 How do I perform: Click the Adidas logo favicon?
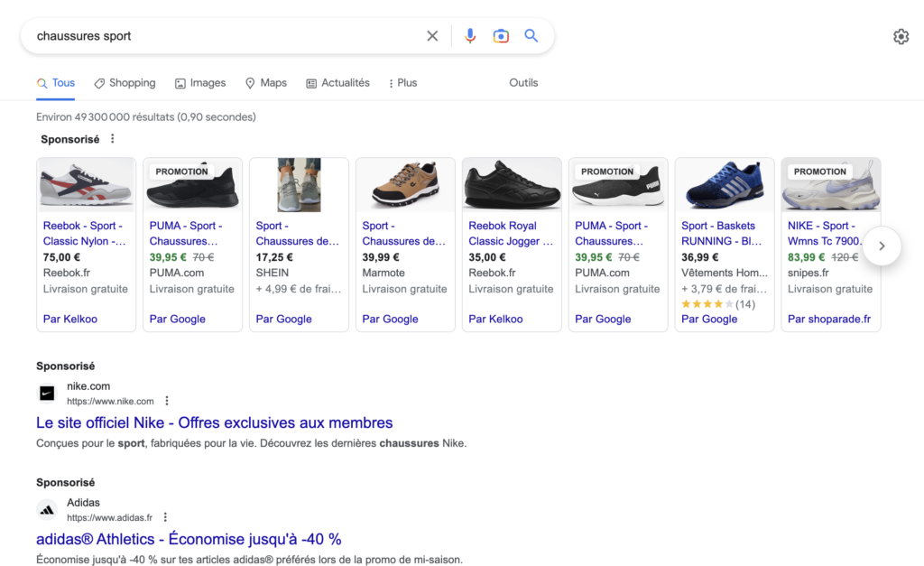pos(47,510)
